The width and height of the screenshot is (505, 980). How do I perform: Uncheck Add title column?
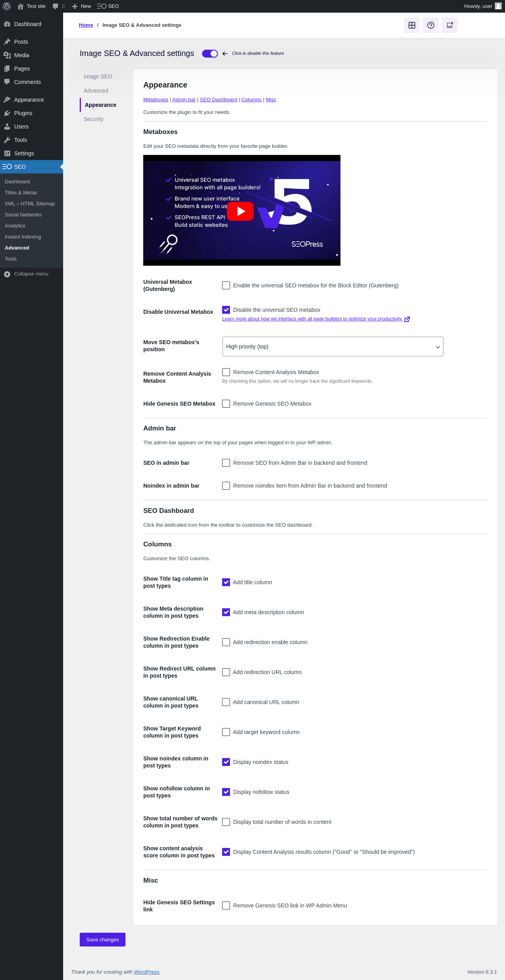tap(226, 582)
